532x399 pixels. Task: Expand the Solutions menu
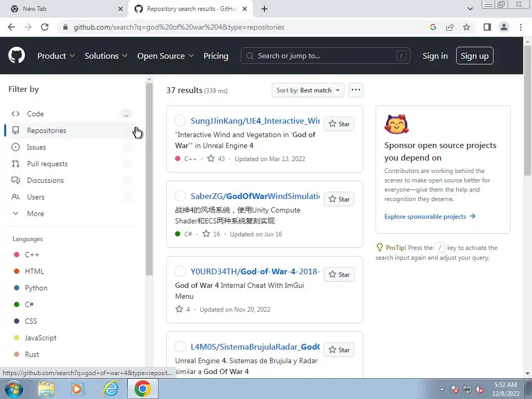tap(106, 56)
